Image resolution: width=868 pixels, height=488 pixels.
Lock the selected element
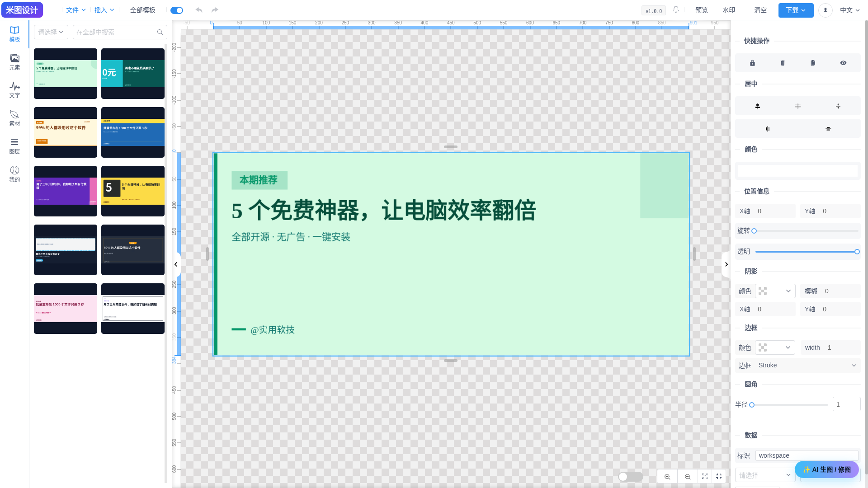(x=752, y=63)
